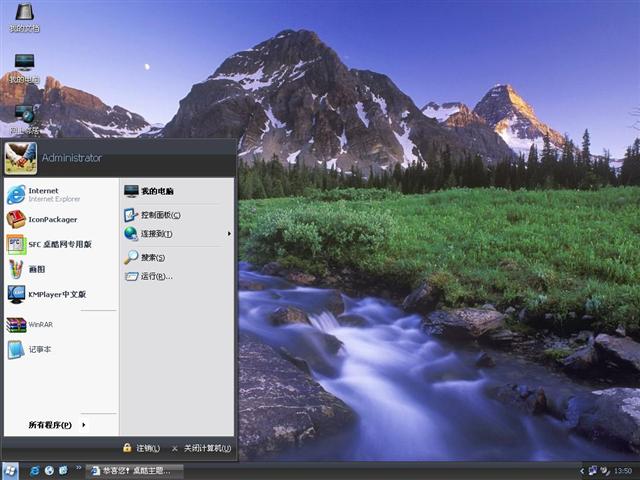
Task: Launch KMPlayer中文版 media player
Action: tap(56, 294)
